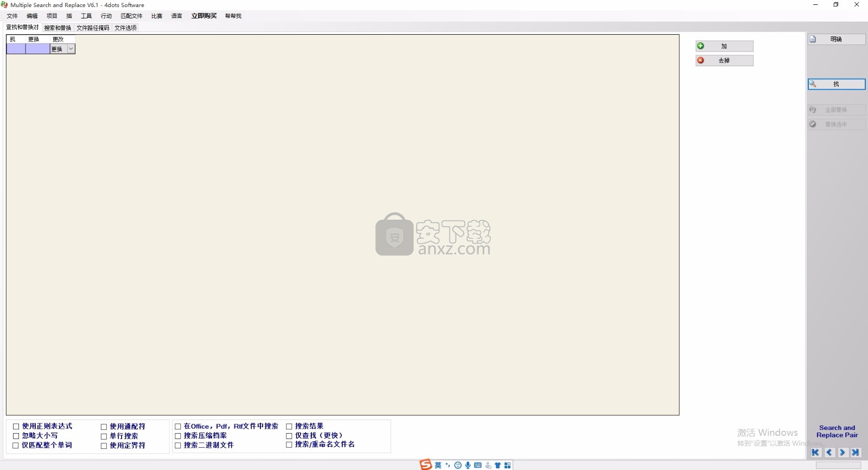Open the skin (shirt) icon in input bar
Viewport: 868px width, 470px height.
pos(497,465)
